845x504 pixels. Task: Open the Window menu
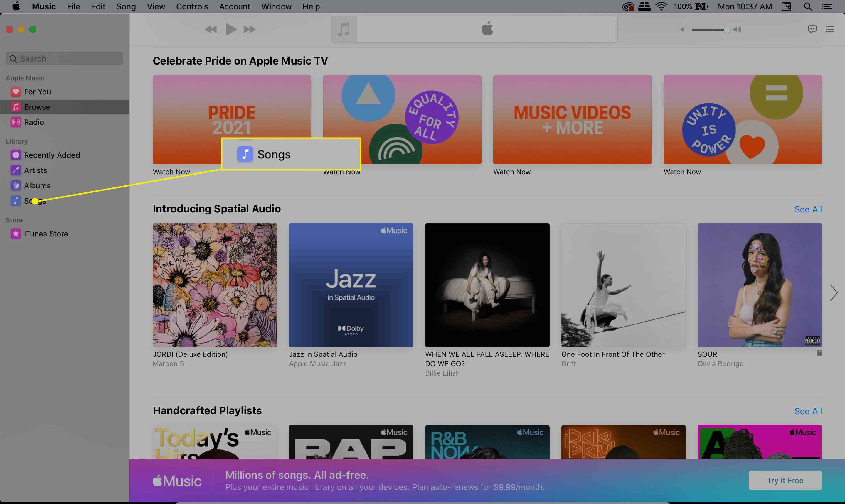tap(276, 6)
